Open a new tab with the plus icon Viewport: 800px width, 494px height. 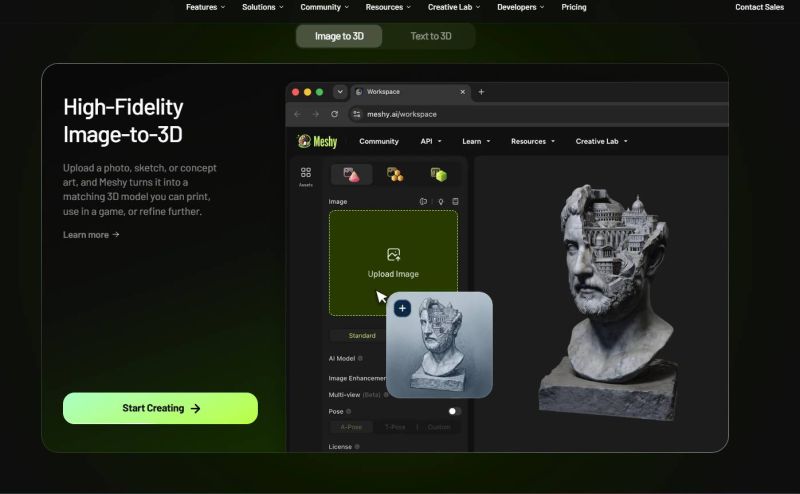coord(481,92)
